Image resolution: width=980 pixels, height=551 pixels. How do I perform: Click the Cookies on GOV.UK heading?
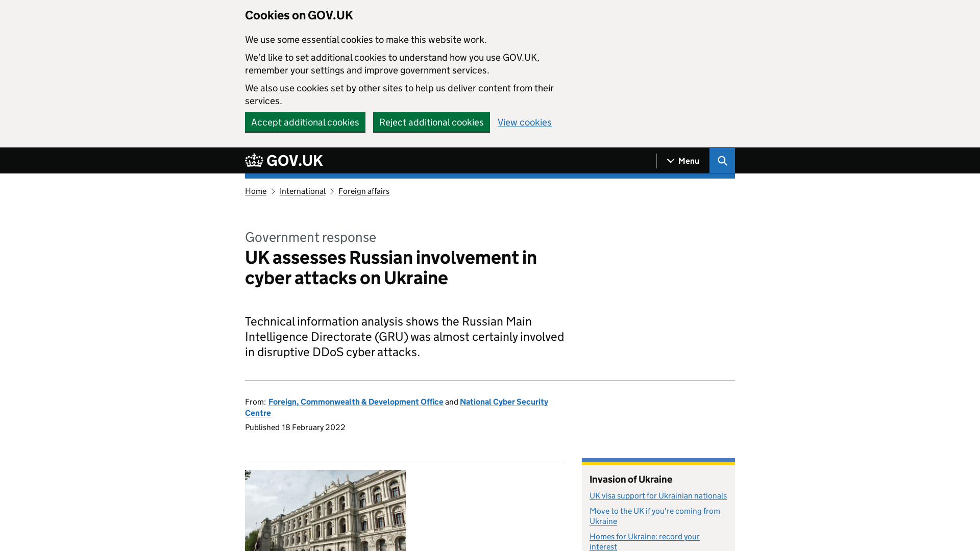pos(299,15)
